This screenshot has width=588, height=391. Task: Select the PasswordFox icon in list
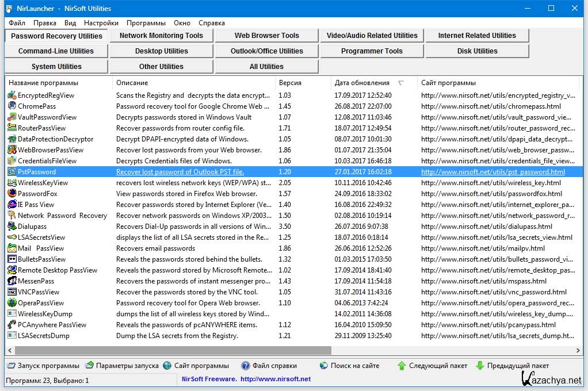point(12,194)
